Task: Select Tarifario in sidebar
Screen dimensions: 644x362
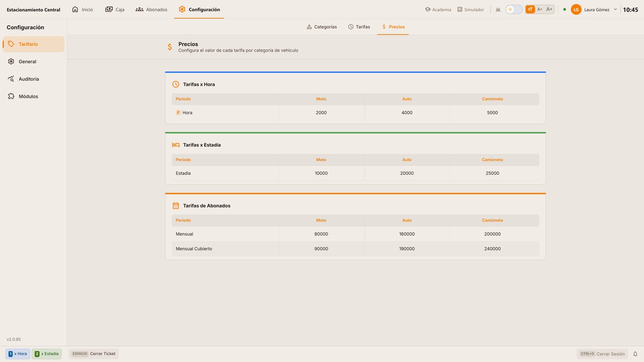Action: 33,44
